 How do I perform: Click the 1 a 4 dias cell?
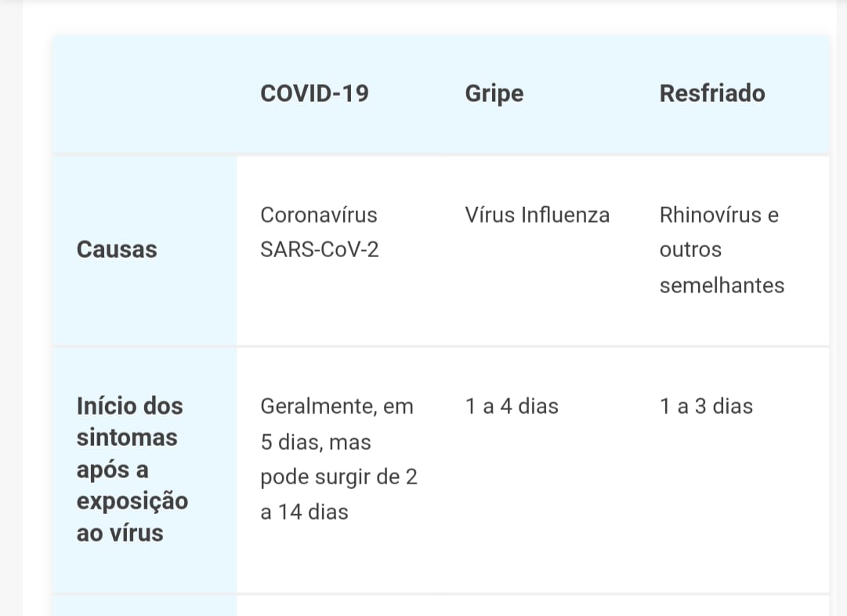(511, 406)
